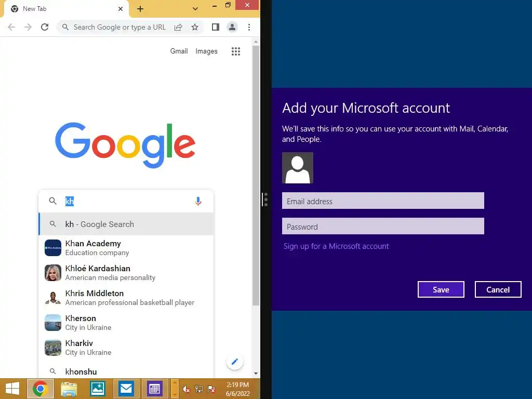532x399 pixels.
Task: Select the 'kh - Google Search' suggestion
Action: click(x=126, y=224)
